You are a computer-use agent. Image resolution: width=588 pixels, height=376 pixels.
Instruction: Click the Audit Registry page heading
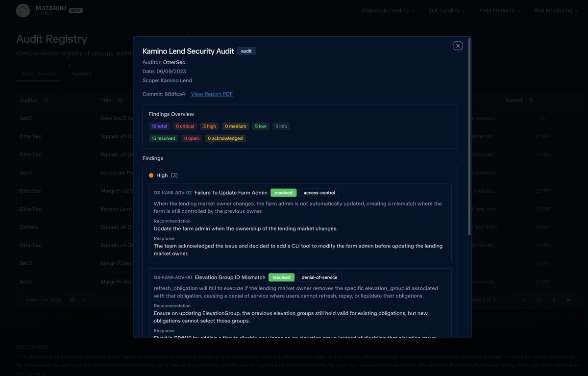pos(51,39)
